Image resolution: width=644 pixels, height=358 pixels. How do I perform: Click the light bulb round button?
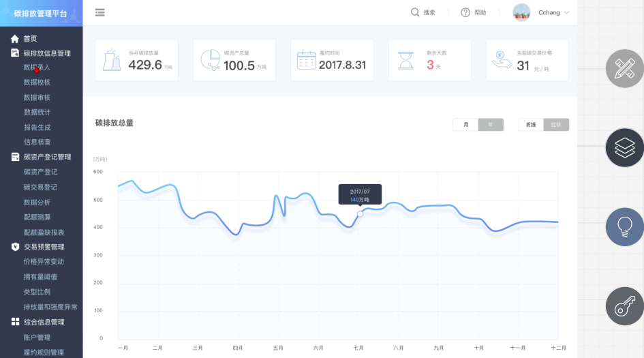(x=625, y=227)
